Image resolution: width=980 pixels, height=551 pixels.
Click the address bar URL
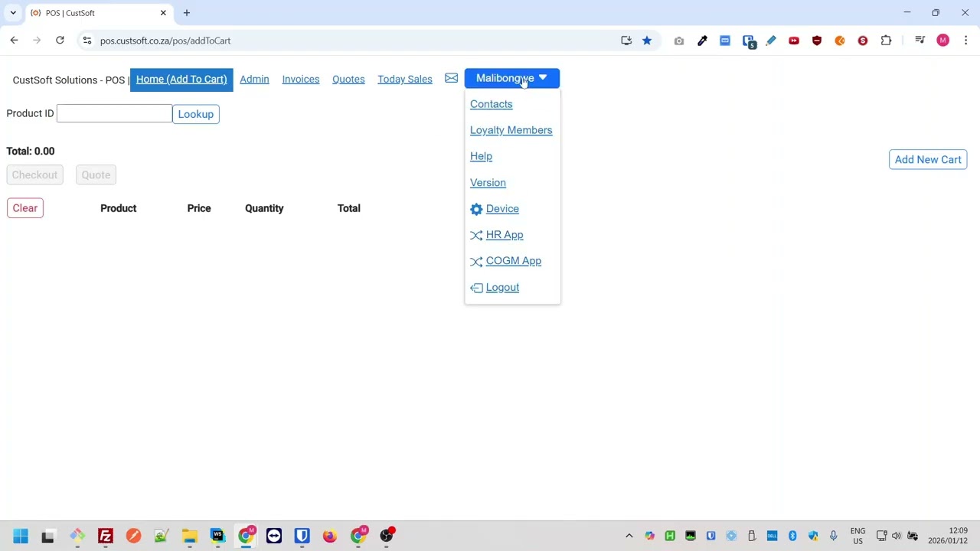[x=165, y=41]
